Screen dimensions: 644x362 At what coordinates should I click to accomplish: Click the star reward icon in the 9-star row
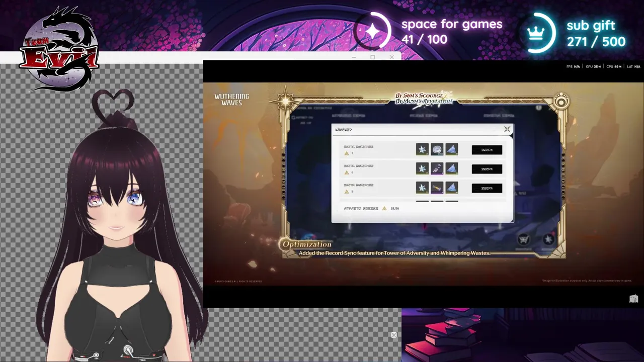tap(422, 188)
